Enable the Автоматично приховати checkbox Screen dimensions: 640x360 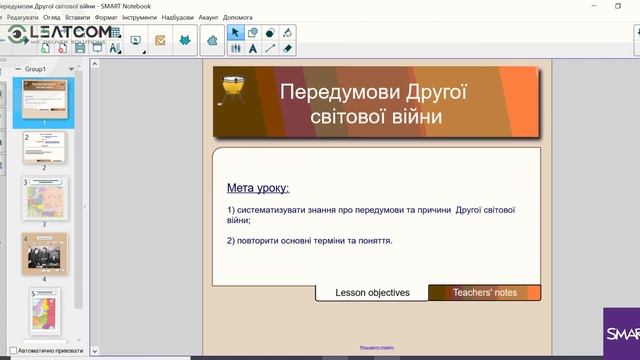pos(13,351)
